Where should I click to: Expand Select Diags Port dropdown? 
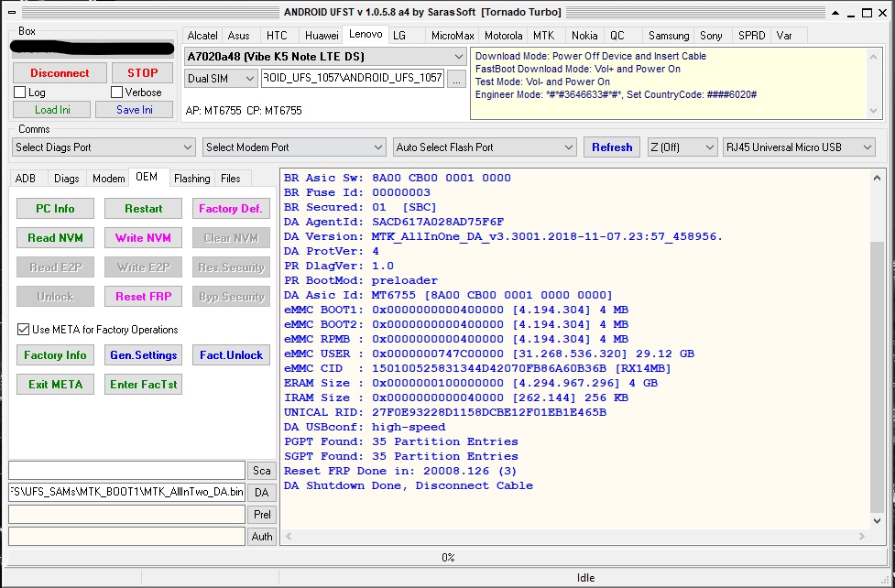pos(104,147)
